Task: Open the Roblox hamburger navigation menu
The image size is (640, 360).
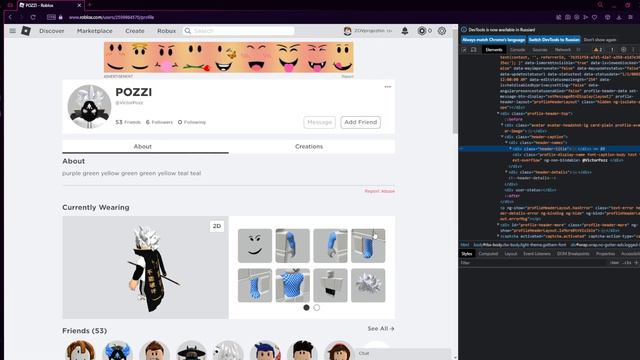Action: [13, 31]
